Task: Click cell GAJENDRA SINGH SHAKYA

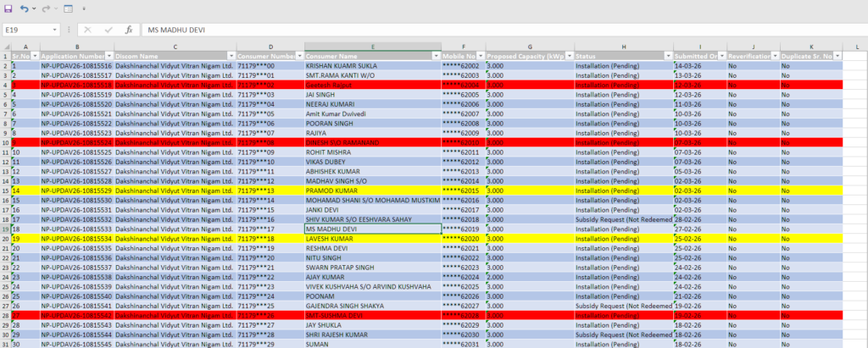Action: point(373,306)
